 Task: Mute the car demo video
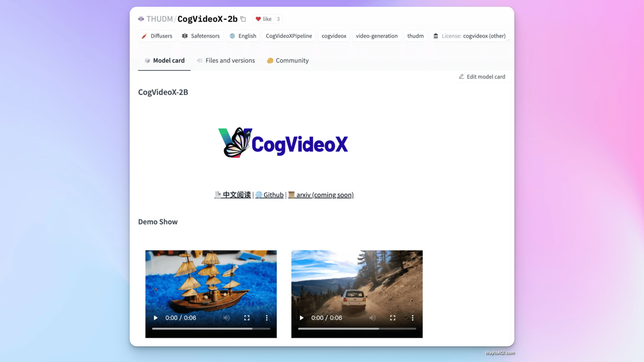click(373, 318)
